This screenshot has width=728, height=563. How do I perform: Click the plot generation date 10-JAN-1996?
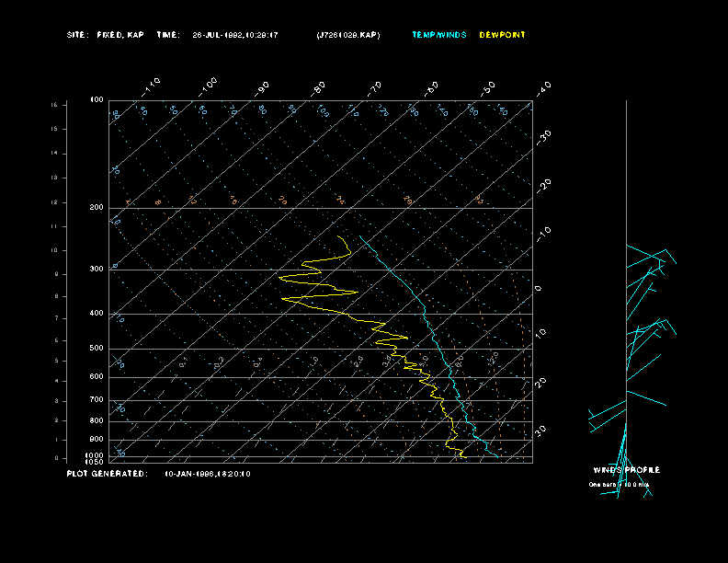pos(207,474)
